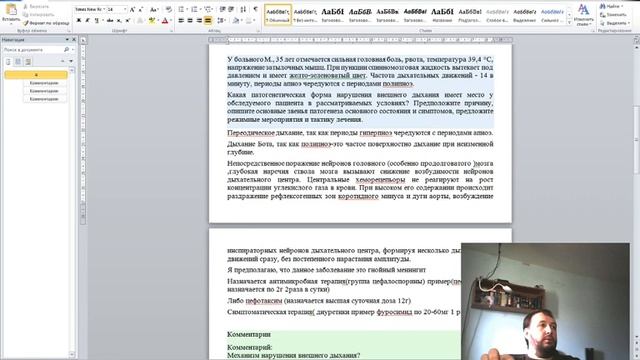Viewport: 640px width, 360px height.
Task: Click the Replace (Заменить) button
Action: [x=613, y=15]
